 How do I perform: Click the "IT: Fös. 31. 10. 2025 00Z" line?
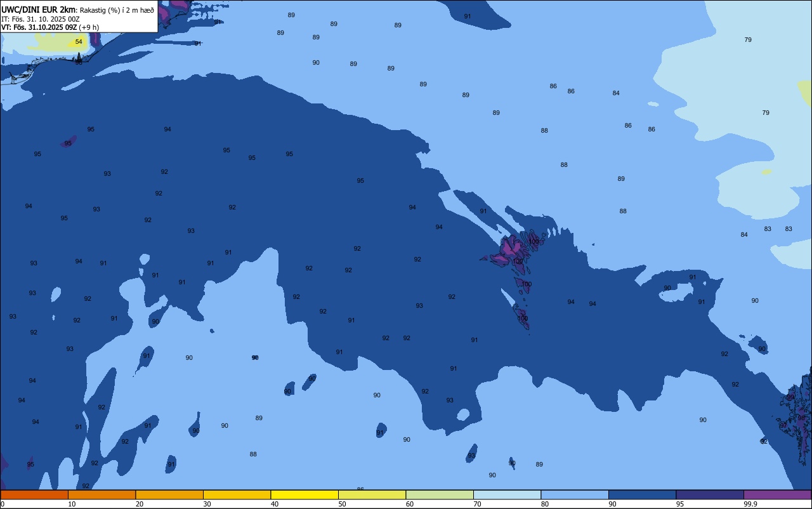[41, 18]
